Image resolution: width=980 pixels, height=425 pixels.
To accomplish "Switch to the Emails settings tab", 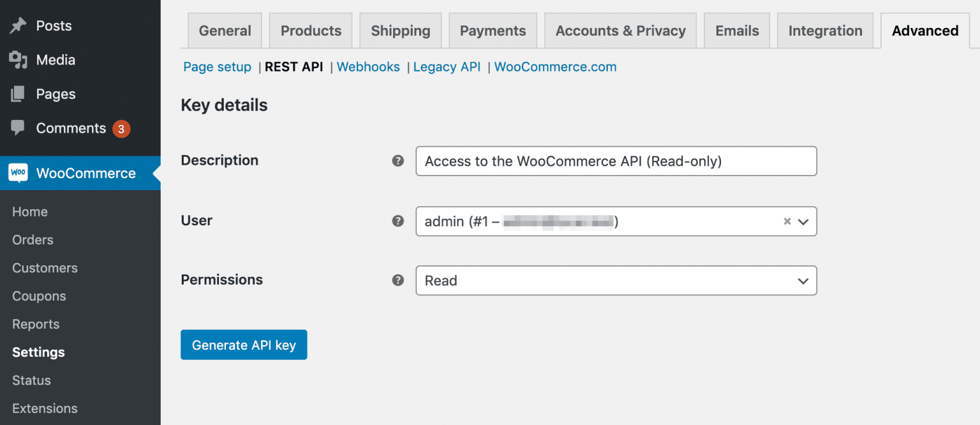I will point(736,30).
